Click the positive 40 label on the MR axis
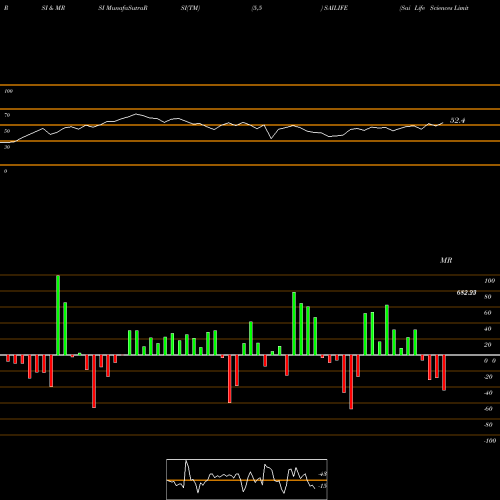The height and width of the screenshot is (500, 500). tap(488, 329)
